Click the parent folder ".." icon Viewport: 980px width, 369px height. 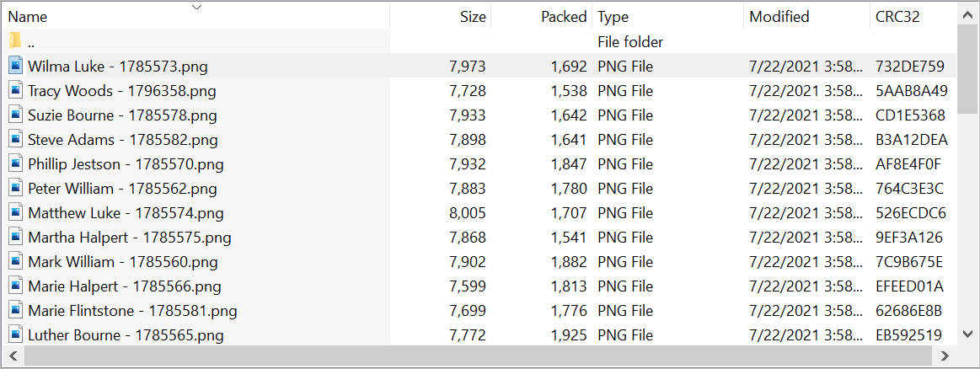click(x=16, y=42)
